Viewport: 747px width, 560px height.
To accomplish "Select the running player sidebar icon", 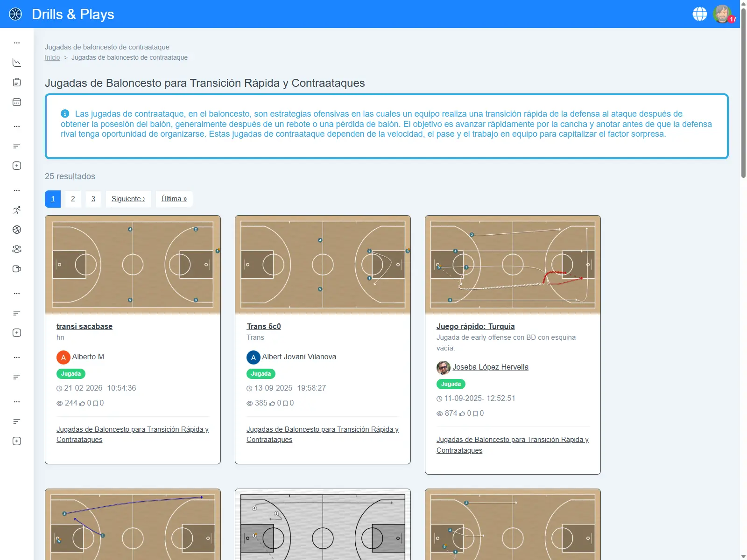I will pyautogui.click(x=17, y=210).
